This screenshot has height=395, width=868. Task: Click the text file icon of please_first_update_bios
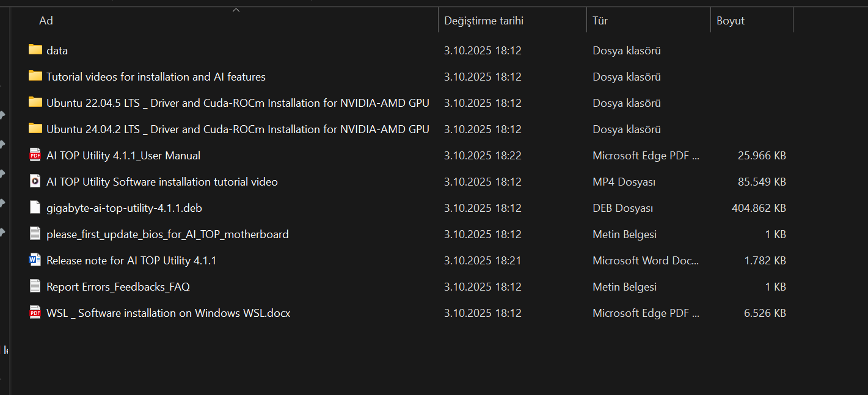[x=35, y=234]
